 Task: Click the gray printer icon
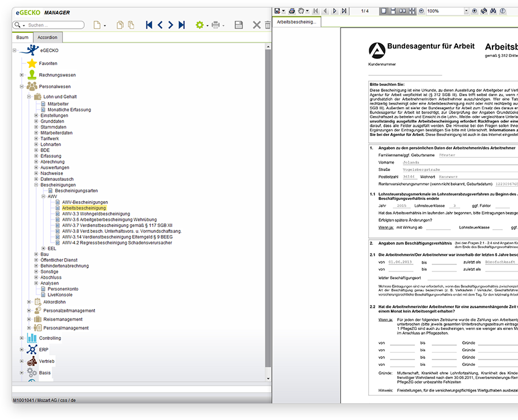tap(215, 25)
